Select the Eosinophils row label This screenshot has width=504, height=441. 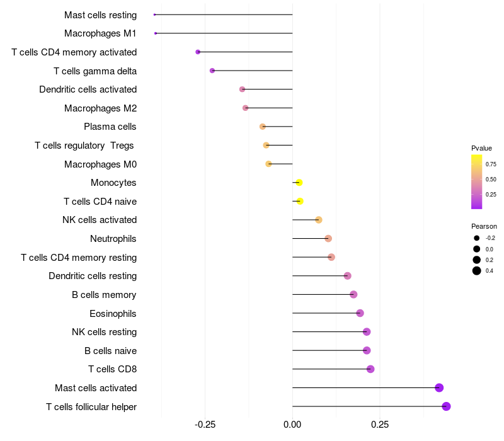click(113, 313)
